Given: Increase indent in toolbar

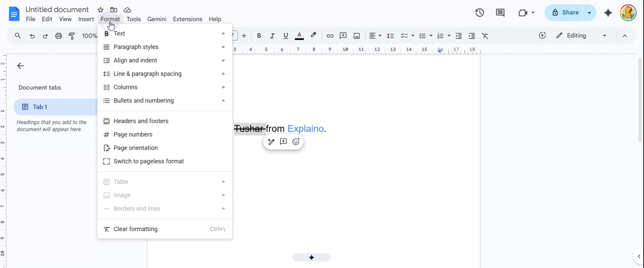Looking at the screenshot, I should tap(472, 36).
